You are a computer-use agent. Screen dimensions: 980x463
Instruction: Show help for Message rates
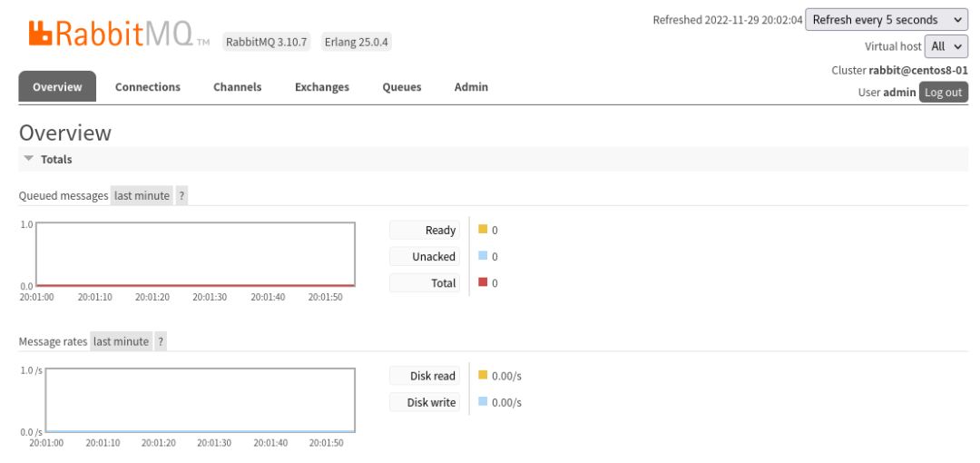tap(161, 341)
